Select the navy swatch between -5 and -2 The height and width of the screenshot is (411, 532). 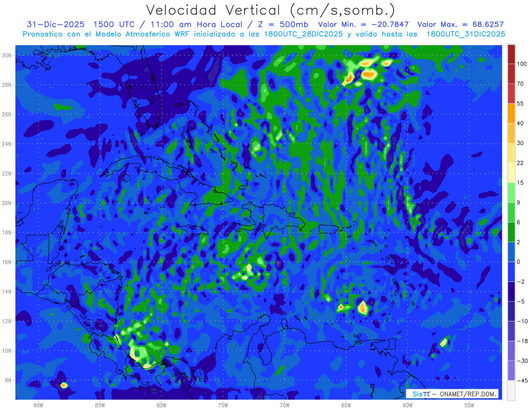click(x=511, y=291)
